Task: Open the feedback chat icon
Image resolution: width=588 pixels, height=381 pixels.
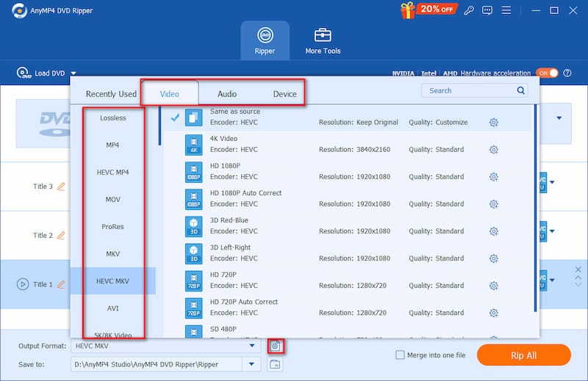Action: pos(487,10)
